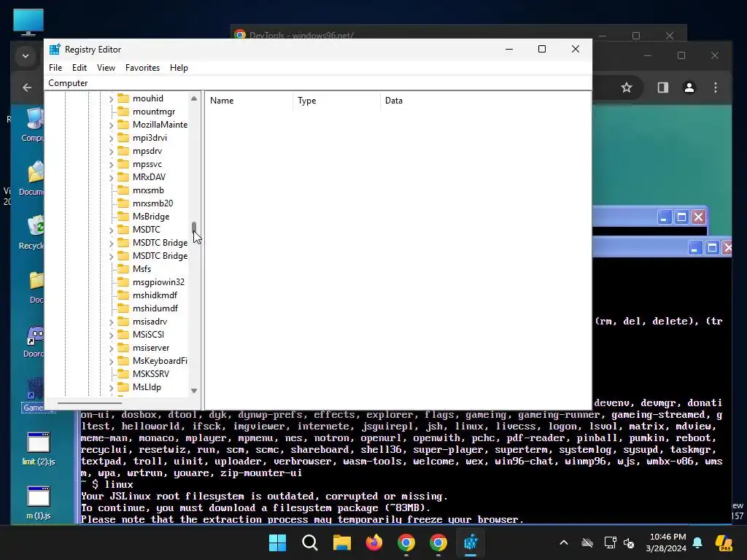Expand the MSDTC key chevron
Image resolution: width=747 pixels, height=560 pixels.
click(111, 230)
